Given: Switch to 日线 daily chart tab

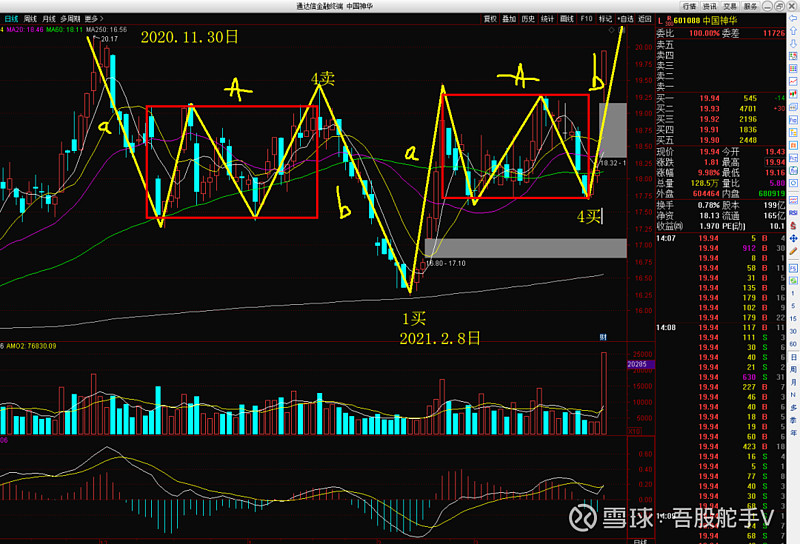Looking at the screenshot, I should [11, 19].
